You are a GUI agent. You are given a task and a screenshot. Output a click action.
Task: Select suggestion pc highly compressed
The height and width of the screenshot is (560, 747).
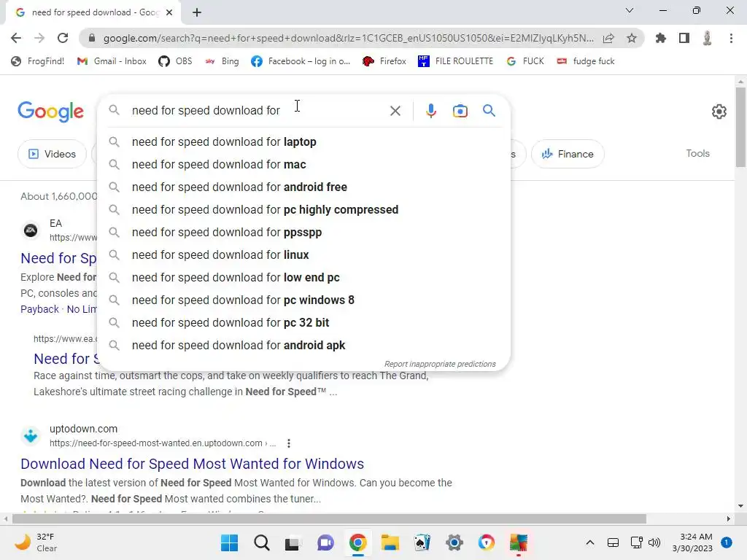point(303,209)
